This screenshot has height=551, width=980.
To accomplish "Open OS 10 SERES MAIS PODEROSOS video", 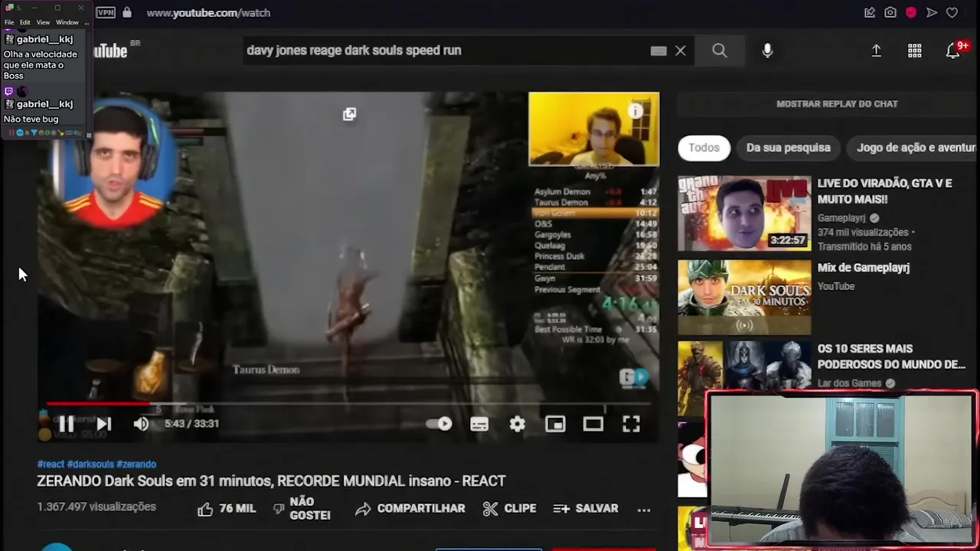I will pyautogui.click(x=891, y=357).
